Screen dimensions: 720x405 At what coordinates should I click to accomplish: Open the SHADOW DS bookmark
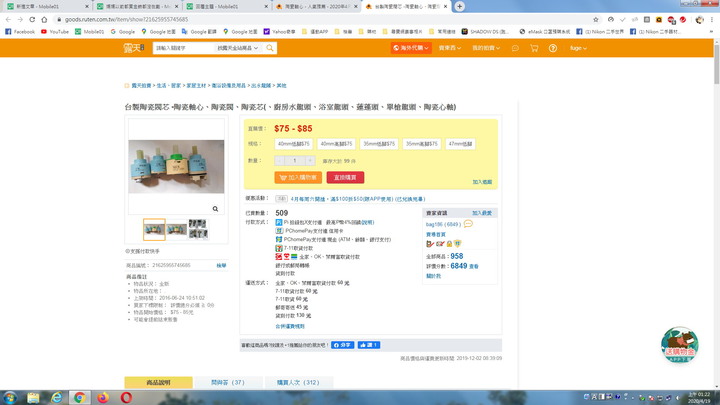coord(485,32)
